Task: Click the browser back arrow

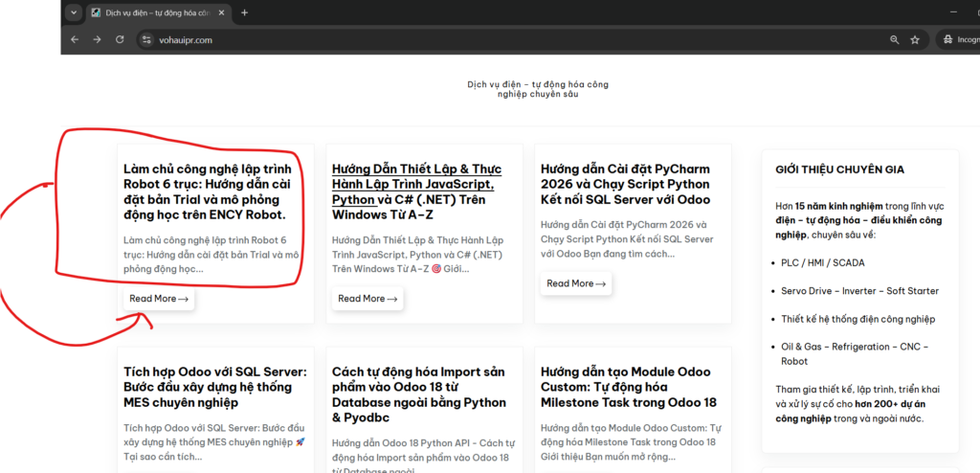Action: point(75,39)
